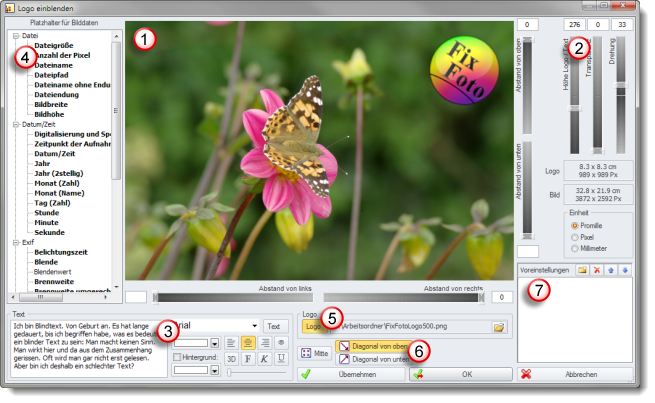Select Blende placeholder
This screenshot has height=403, width=655.
46,262
